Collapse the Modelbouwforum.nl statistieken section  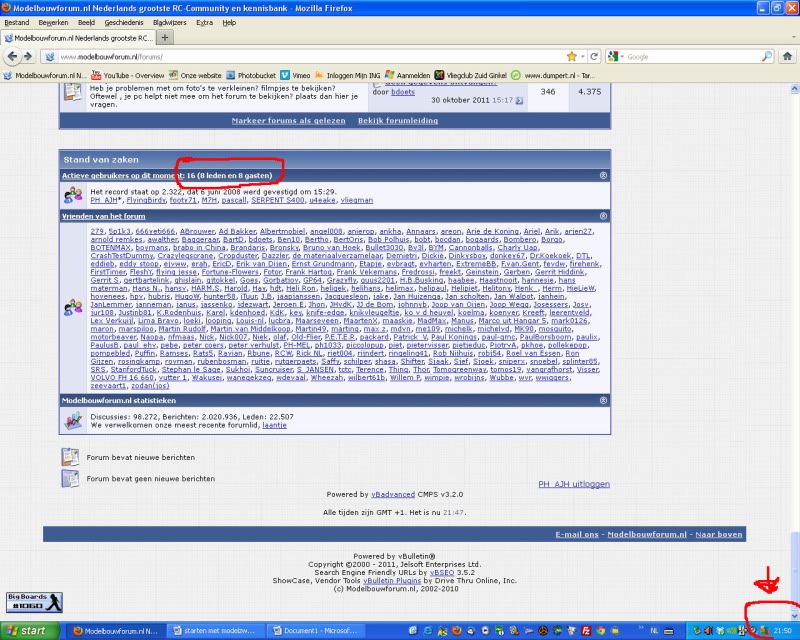(x=603, y=400)
